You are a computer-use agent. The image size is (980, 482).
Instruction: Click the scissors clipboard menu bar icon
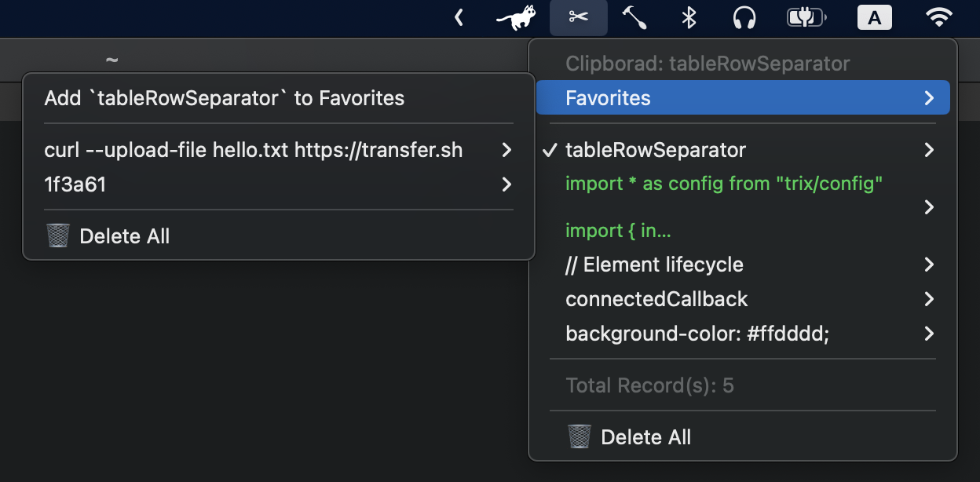point(579,17)
